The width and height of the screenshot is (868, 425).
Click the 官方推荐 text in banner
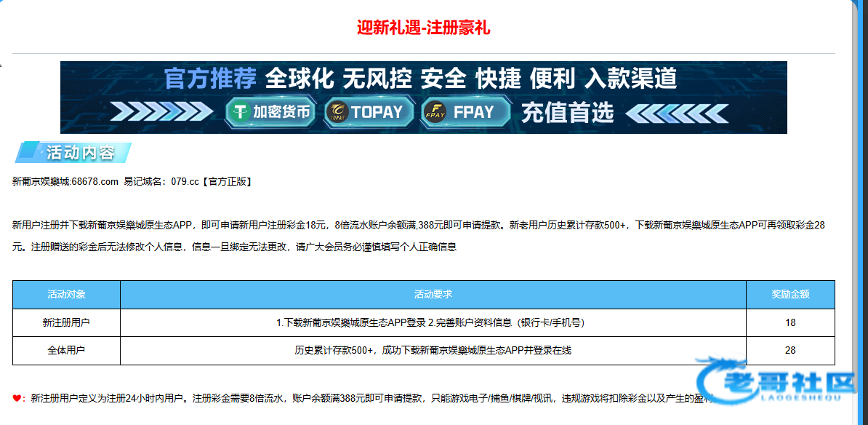tap(211, 78)
